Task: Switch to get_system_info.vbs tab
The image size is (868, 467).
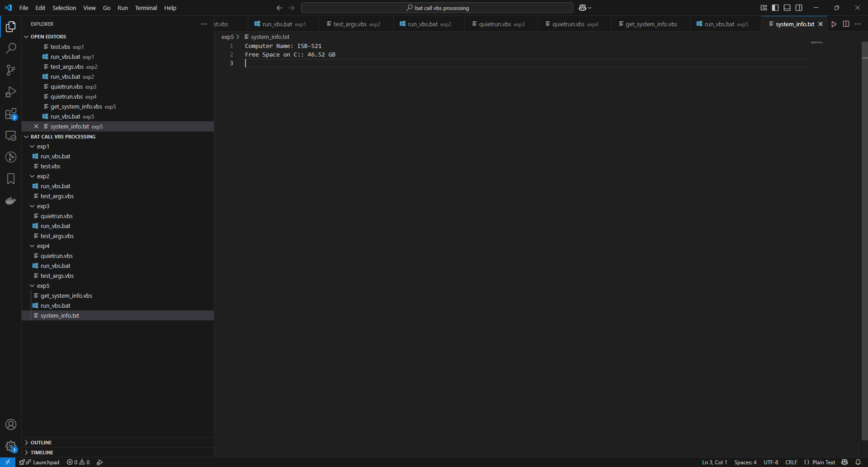Action: [651, 24]
